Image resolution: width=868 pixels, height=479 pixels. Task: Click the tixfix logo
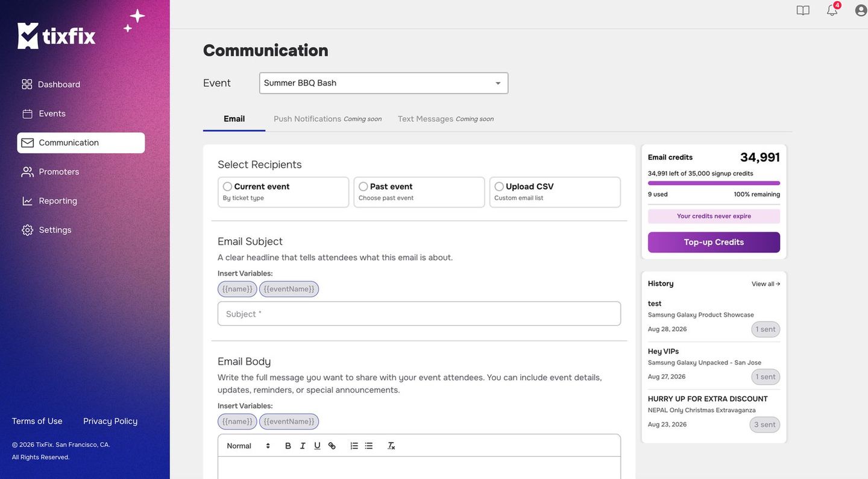57,36
